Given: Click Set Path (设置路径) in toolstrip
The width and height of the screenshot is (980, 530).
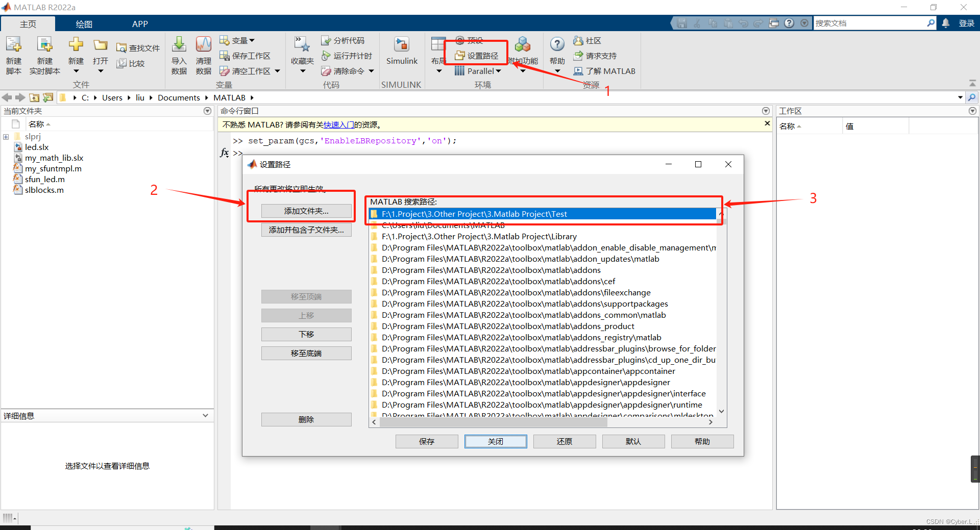Looking at the screenshot, I should (x=476, y=56).
